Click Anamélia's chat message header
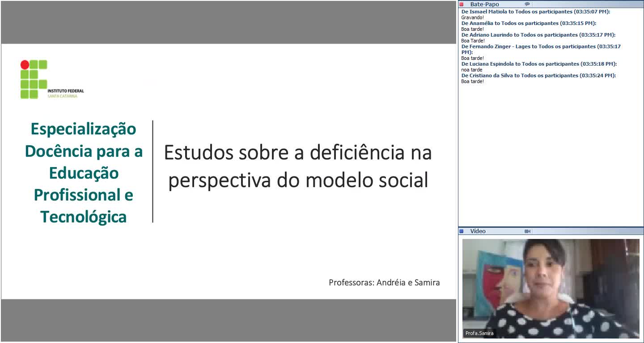The image size is (644, 343). (529, 23)
